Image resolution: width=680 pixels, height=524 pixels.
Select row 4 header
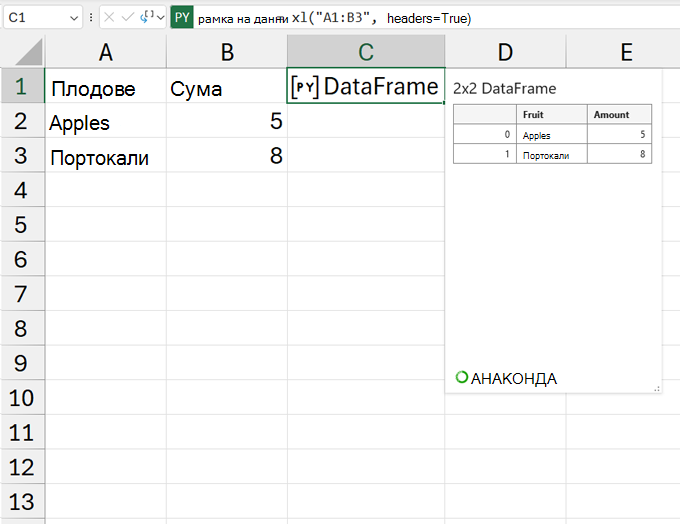click(22, 190)
